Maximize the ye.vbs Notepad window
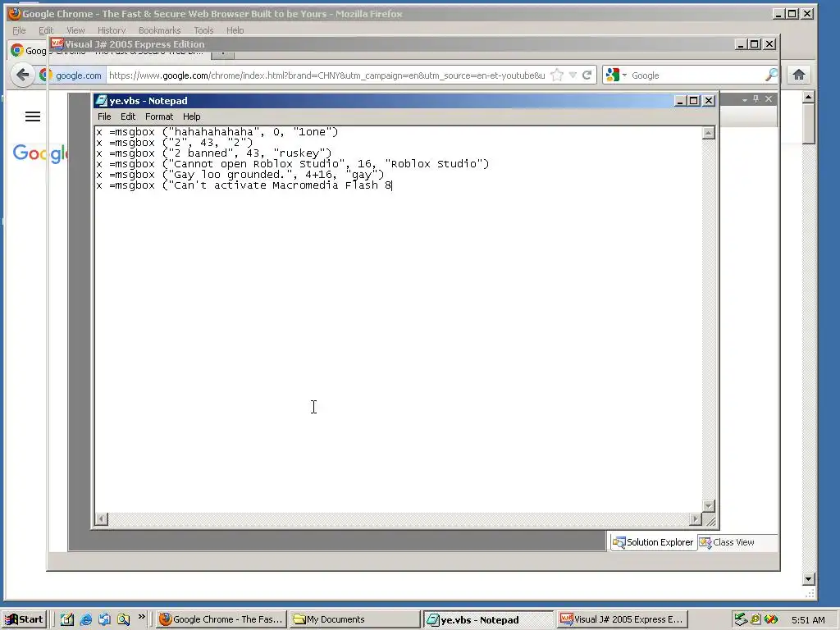The width and height of the screenshot is (840, 630). coord(694,101)
